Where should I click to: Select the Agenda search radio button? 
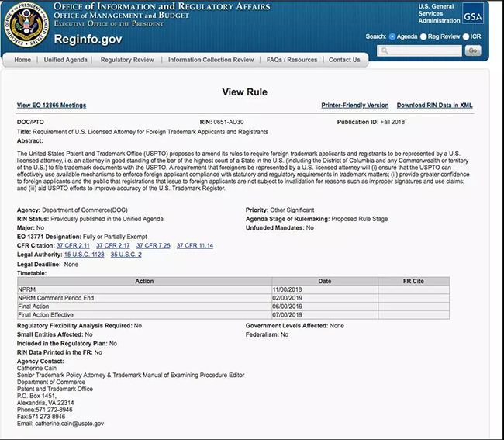click(392, 36)
